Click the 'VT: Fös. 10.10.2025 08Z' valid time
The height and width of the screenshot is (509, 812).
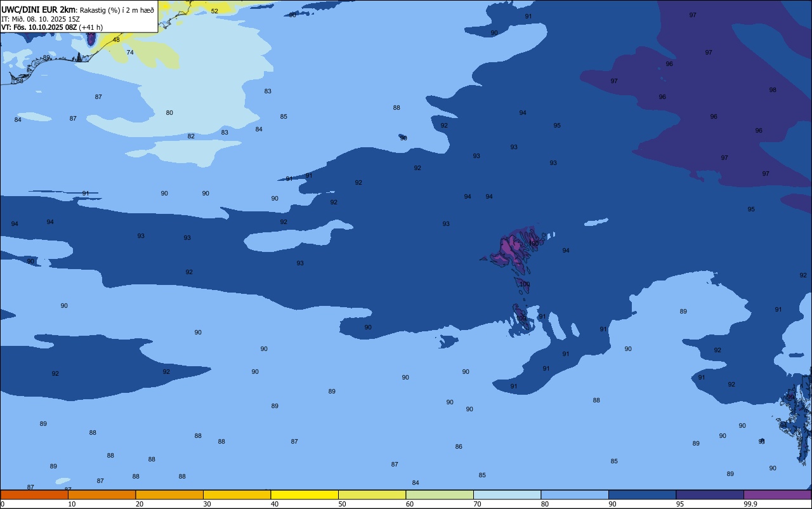[x=39, y=27]
